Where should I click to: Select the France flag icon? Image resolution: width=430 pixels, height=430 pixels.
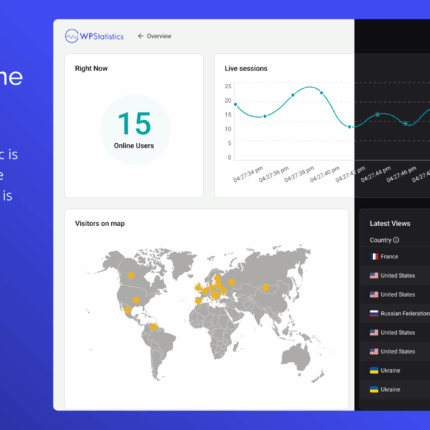point(374,256)
